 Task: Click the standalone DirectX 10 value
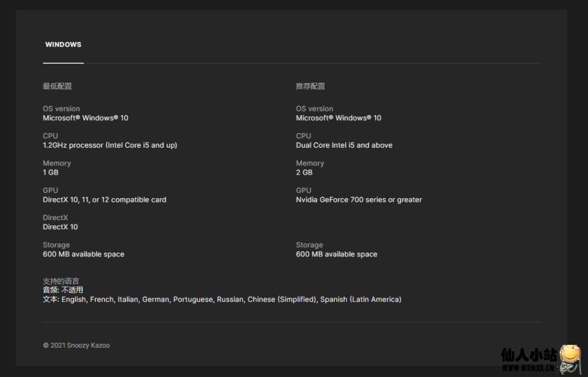pyautogui.click(x=60, y=227)
